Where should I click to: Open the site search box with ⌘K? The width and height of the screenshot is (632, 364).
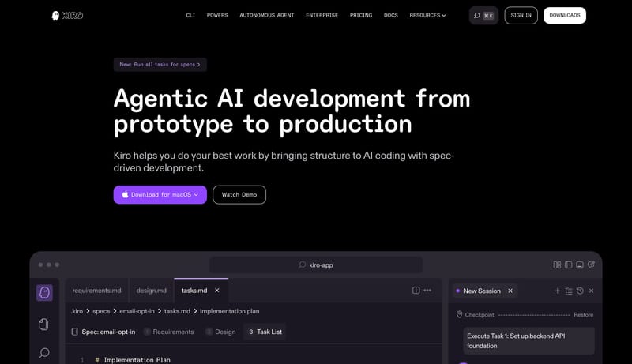click(x=483, y=15)
